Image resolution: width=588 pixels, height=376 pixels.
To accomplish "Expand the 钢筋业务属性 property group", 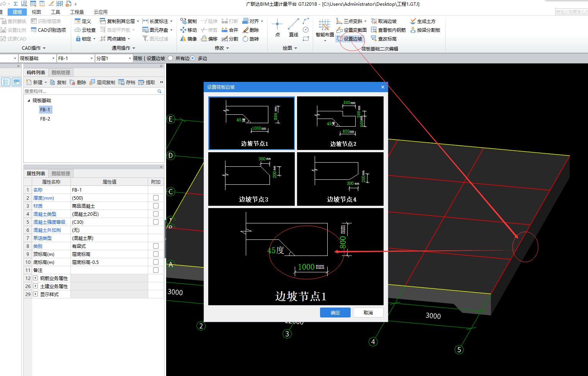I will (x=35, y=278).
